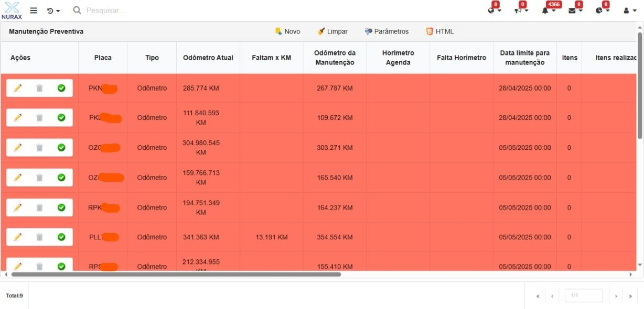
Task: Expand the user profile dropdown
Action: point(629,10)
